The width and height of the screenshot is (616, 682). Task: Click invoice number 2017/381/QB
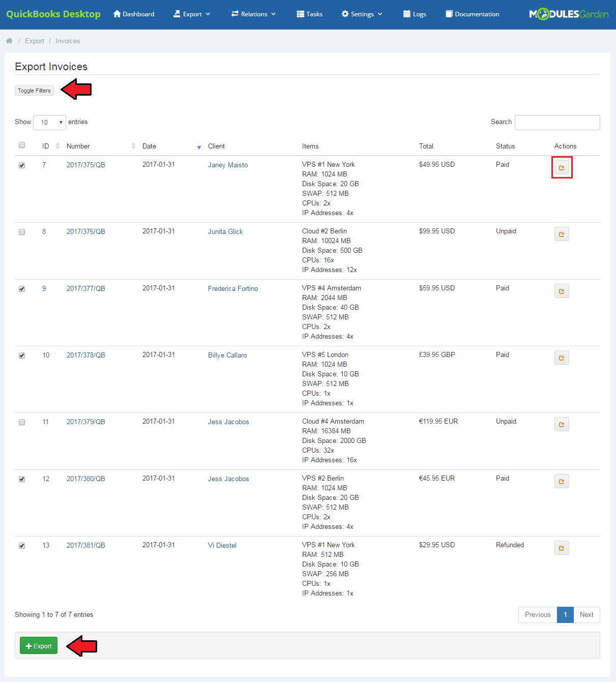click(86, 545)
